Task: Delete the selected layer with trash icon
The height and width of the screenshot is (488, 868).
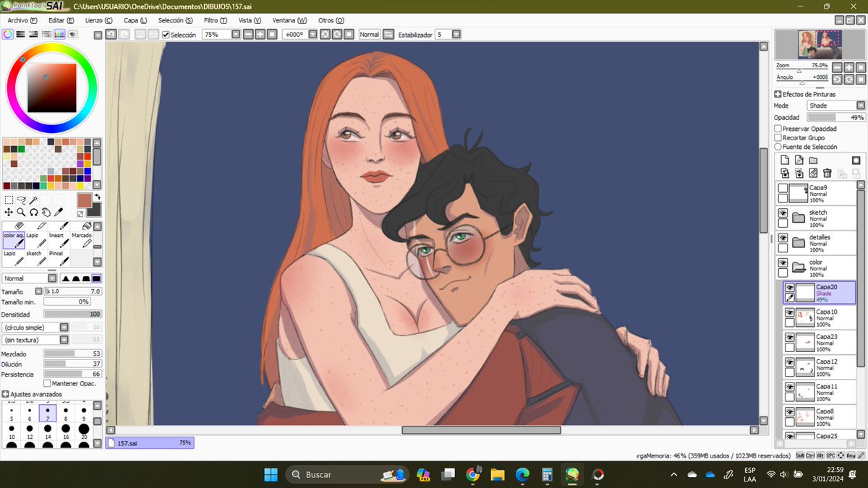Action: coord(827,173)
